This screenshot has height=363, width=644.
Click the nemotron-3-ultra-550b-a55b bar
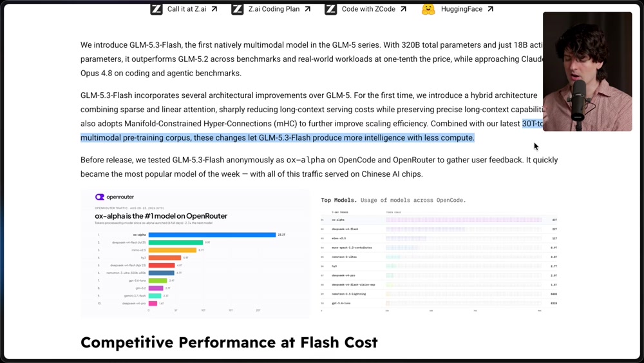162,273
